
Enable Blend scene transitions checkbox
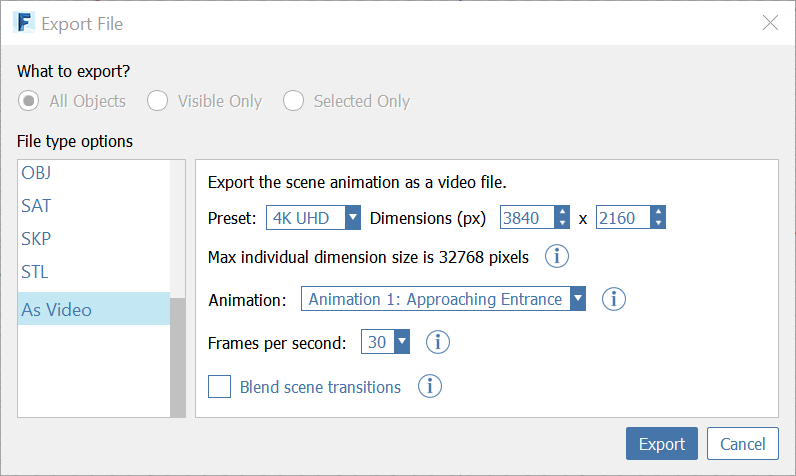pyautogui.click(x=220, y=387)
